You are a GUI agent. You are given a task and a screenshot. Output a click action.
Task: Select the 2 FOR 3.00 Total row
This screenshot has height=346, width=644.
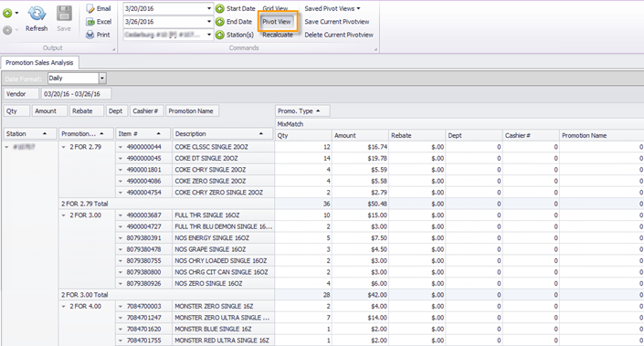tap(166, 295)
